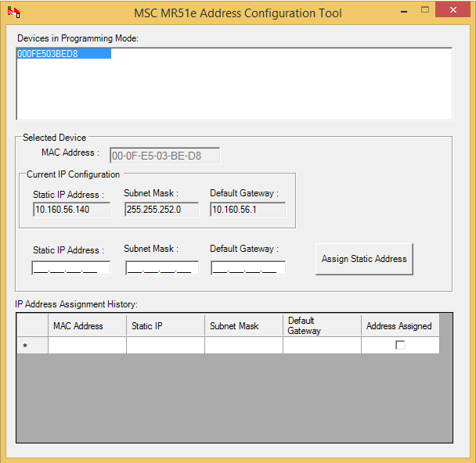Select device 000FE503BED8 in the list

(x=63, y=54)
